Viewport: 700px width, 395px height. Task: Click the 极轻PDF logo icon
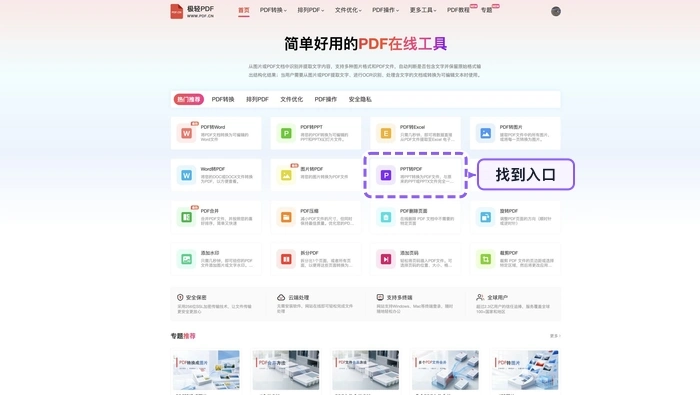[177, 11]
